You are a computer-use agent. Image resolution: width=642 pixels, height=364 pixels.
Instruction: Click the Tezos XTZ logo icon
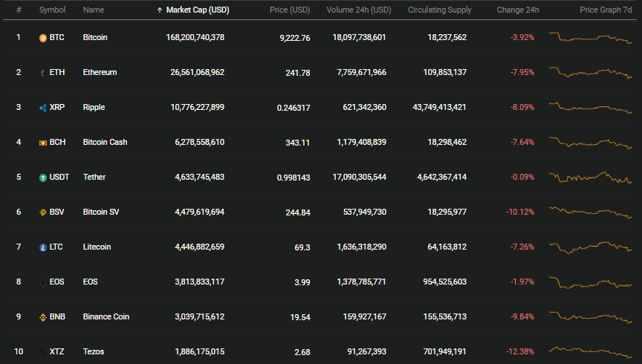[x=43, y=352]
